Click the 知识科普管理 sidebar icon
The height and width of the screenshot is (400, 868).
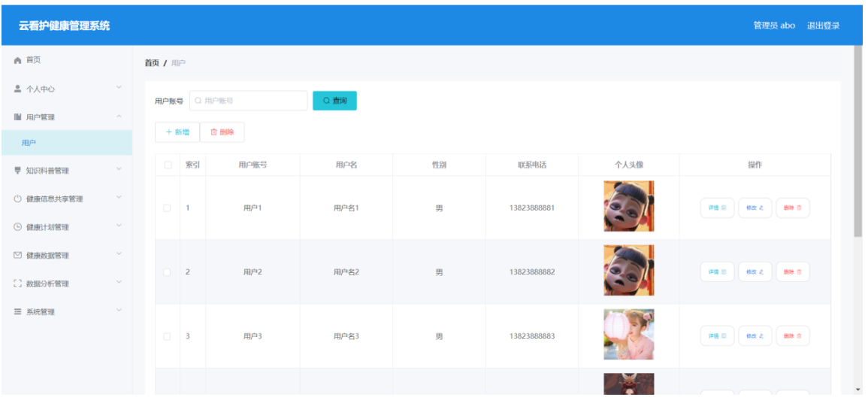18,170
